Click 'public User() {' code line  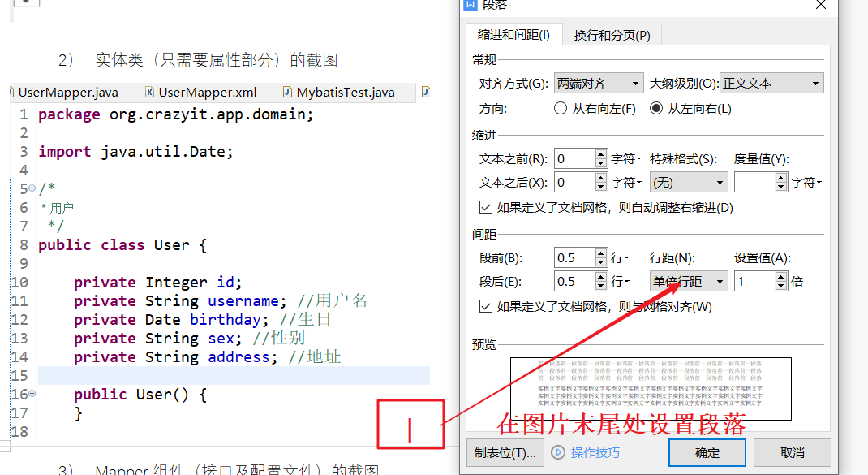click(x=140, y=395)
